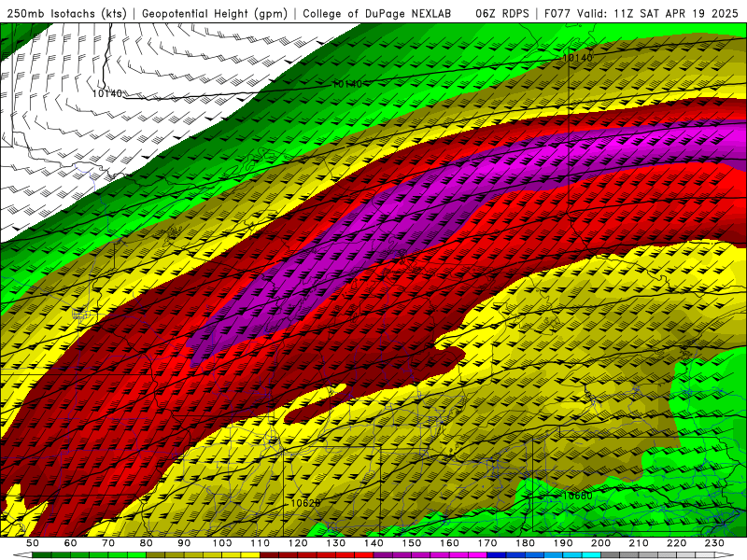Click the 160 value on the scale

(449, 543)
